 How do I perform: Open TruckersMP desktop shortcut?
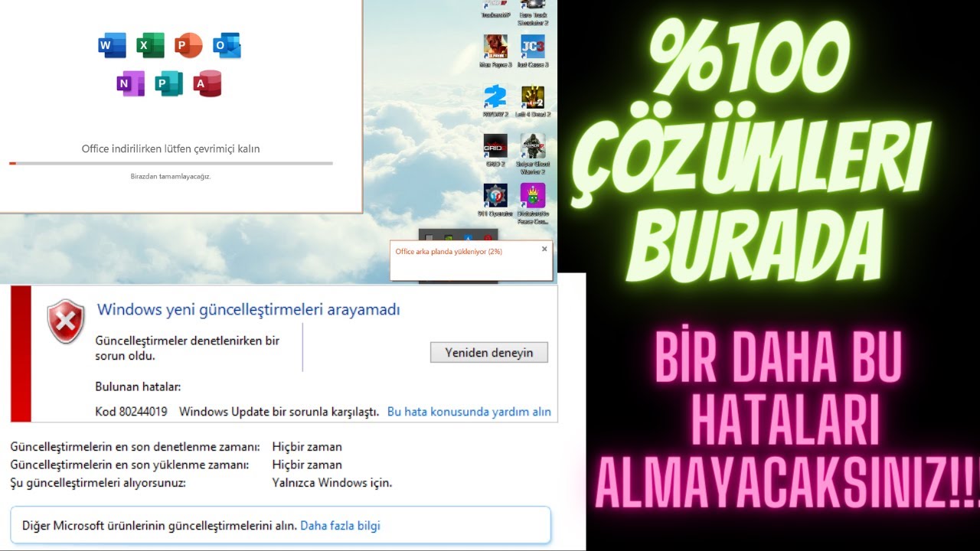(495, 9)
